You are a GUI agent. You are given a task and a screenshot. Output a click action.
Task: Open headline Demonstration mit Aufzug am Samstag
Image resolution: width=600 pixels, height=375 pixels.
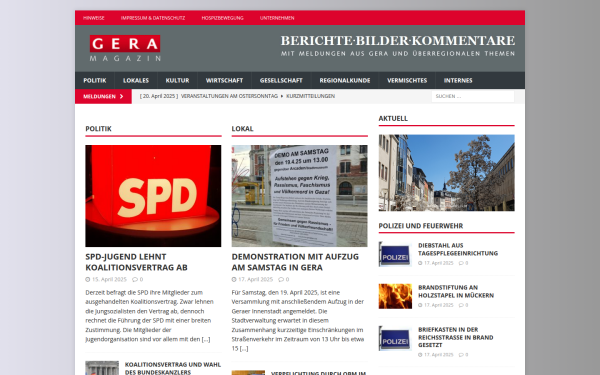click(295, 262)
